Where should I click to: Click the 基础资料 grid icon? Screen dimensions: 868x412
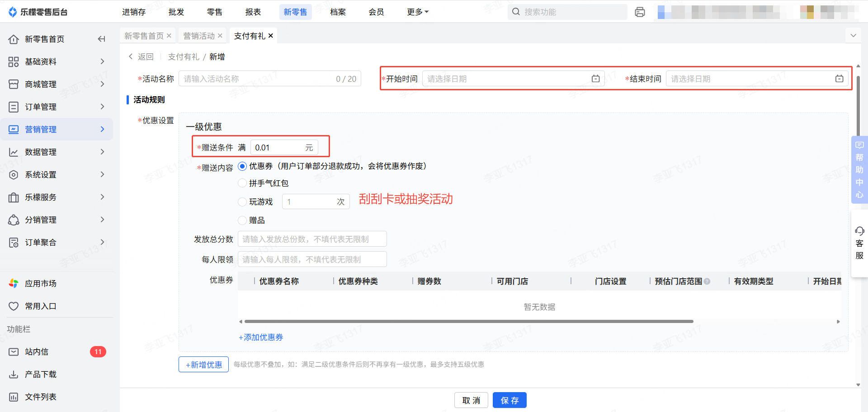click(x=14, y=62)
